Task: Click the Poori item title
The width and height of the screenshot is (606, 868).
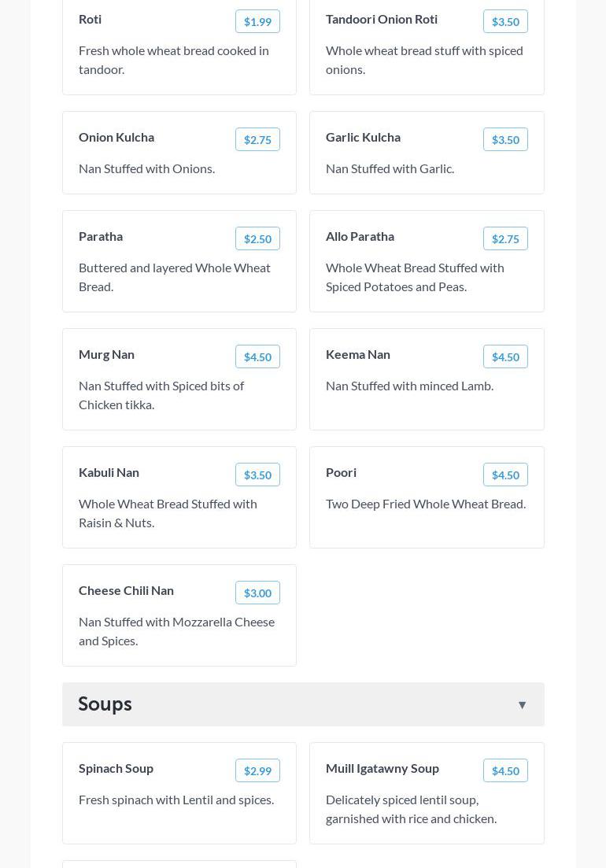Action: point(341,472)
